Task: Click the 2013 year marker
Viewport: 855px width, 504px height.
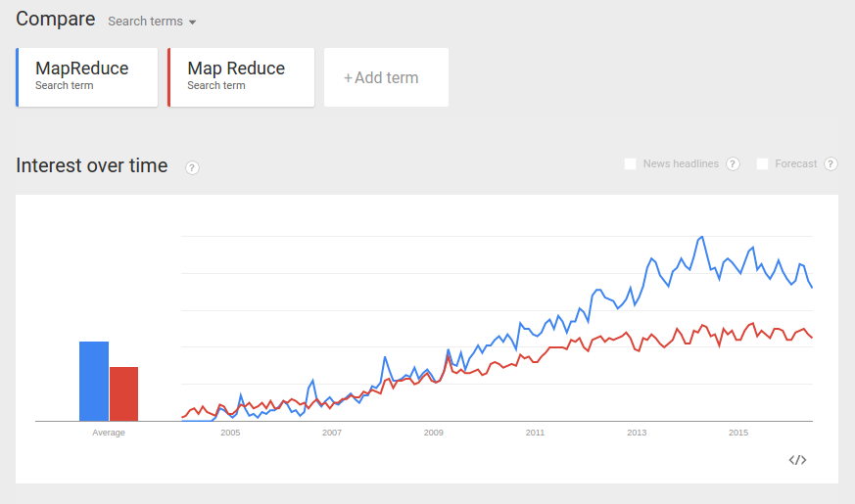Action: click(x=637, y=432)
